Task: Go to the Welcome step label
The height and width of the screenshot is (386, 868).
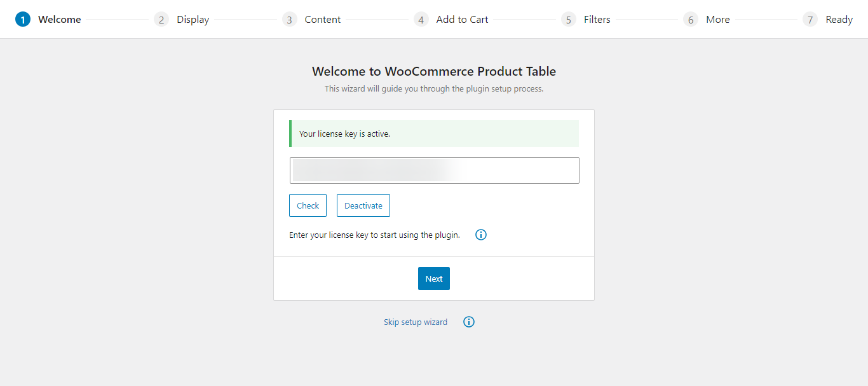Action: (x=60, y=20)
